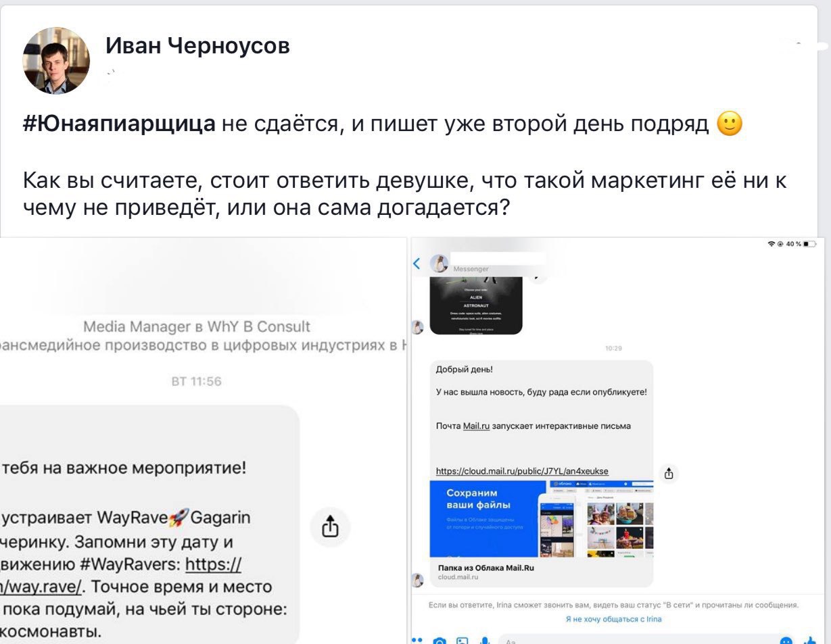Open Иван Черноусов profile name
The width and height of the screenshot is (831, 644).
197,46
